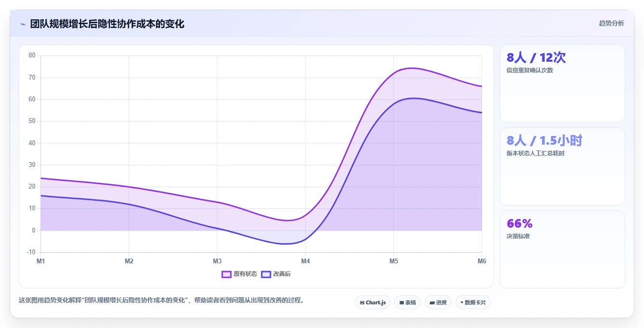This screenshot has width=644, height=328.
Task: Click the title 团队规模增长后隐性协作成本的变化
Action: tap(107, 24)
